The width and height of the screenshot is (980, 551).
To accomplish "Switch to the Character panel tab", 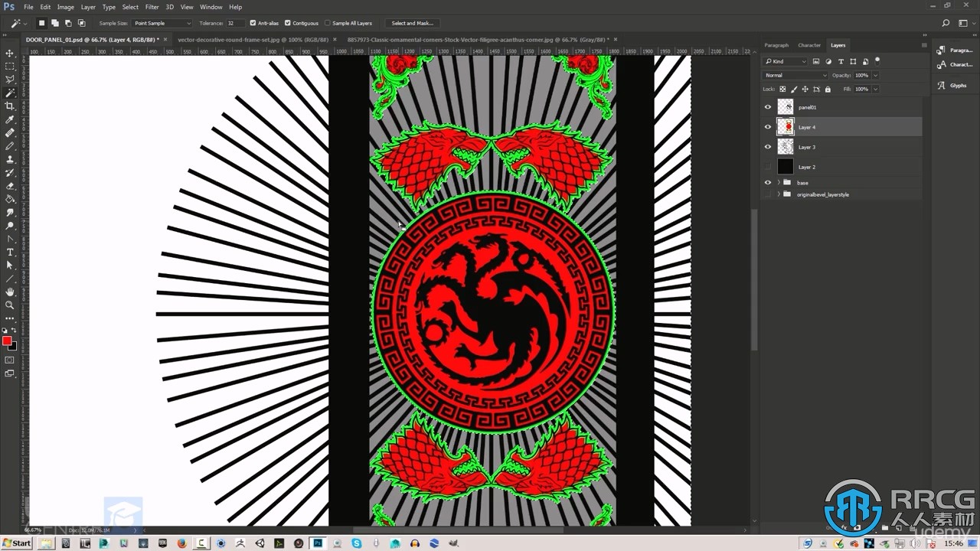I will 809,45.
